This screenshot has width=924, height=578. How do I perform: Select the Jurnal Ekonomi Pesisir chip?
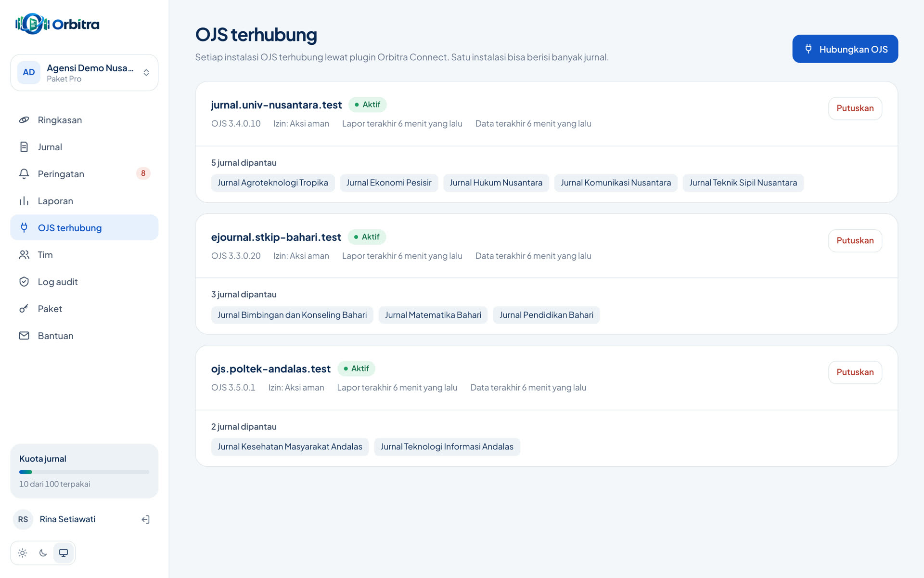(x=389, y=183)
